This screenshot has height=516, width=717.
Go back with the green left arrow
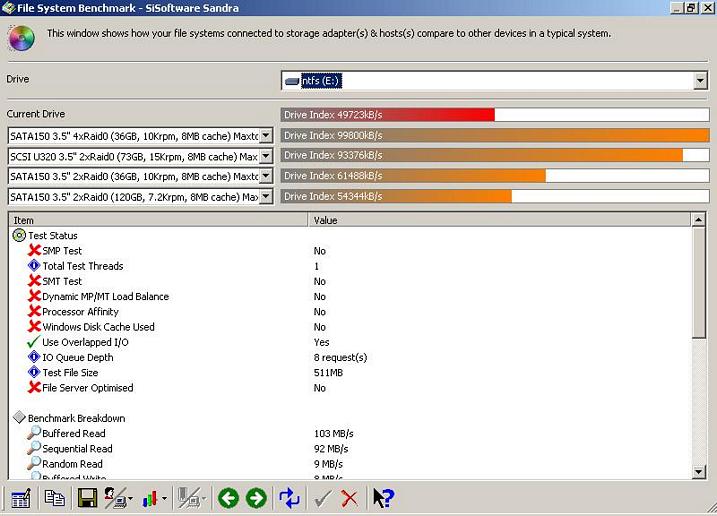[x=228, y=498]
